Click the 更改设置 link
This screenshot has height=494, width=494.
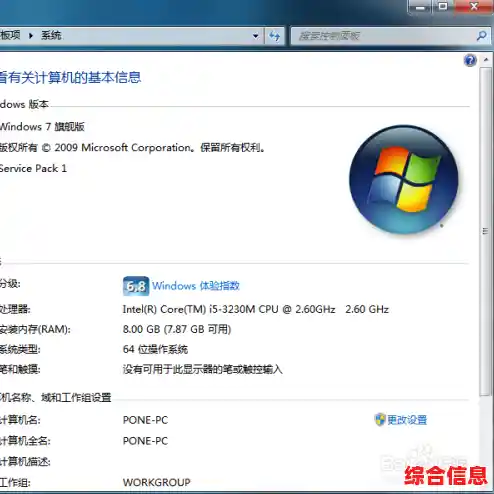coord(407,420)
